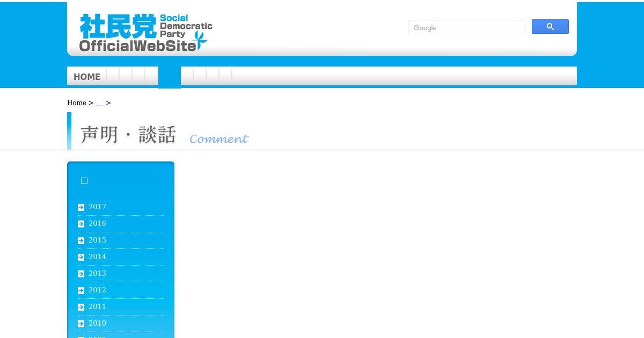This screenshot has width=644, height=338.
Task: Focus the Google search input field
Action: [x=466, y=27]
